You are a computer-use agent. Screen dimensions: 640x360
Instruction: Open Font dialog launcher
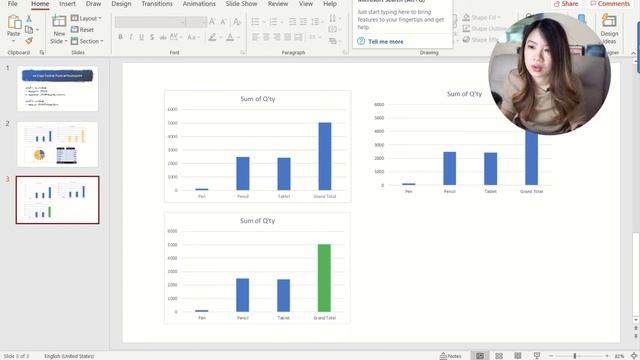coord(242,53)
